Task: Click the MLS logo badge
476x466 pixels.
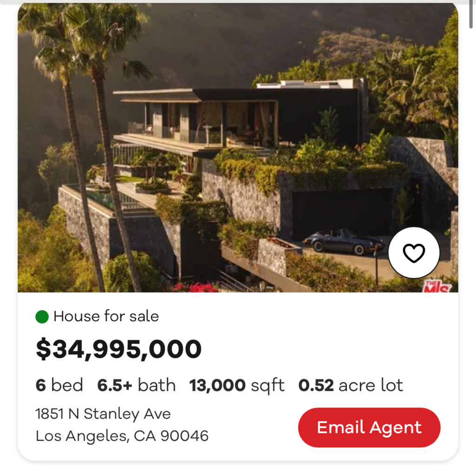Action: click(x=436, y=287)
